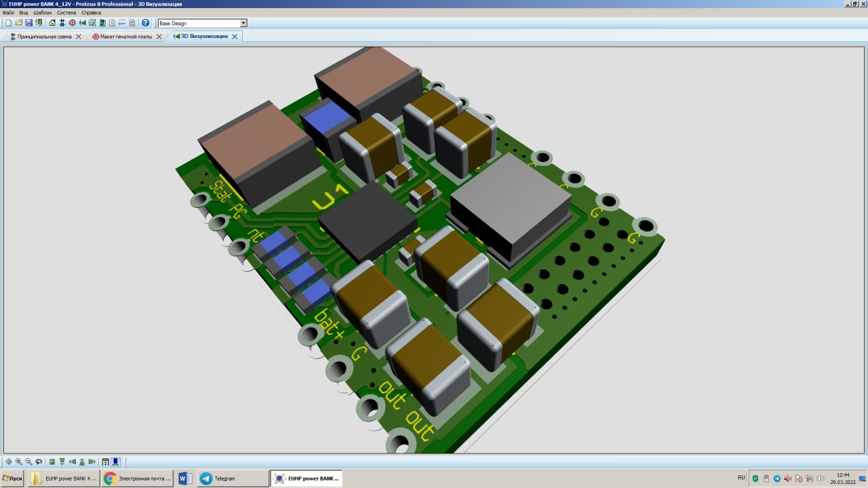Click the Show Desktop button by the clock
The width and height of the screenshot is (868, 488).
[x=863, y=479]
